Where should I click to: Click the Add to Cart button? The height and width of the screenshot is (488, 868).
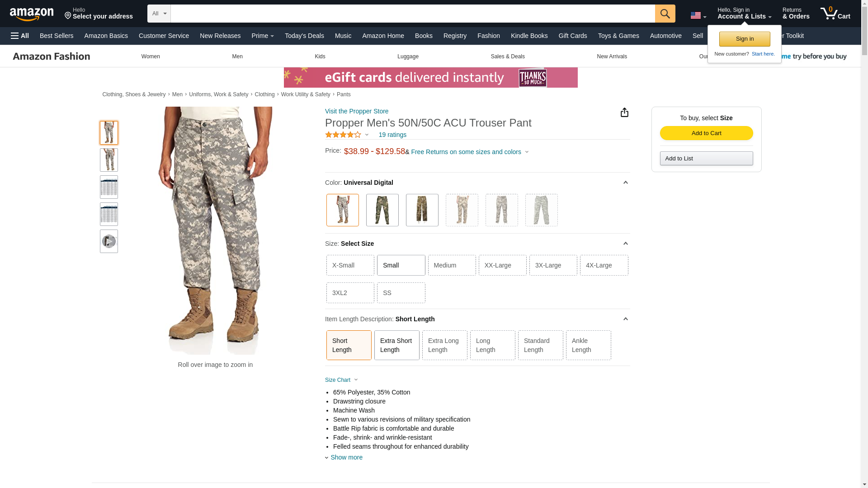(x=706, y=133)
